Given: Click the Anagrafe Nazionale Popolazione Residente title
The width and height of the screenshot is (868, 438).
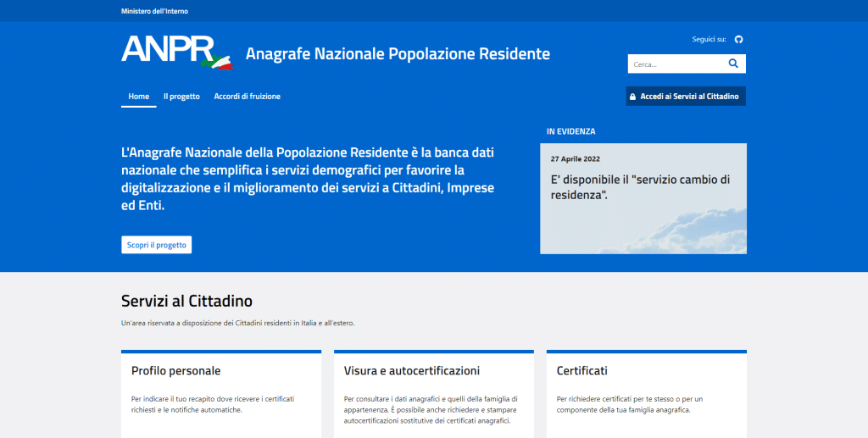Looking at the screenshot, I should point(398,53).
